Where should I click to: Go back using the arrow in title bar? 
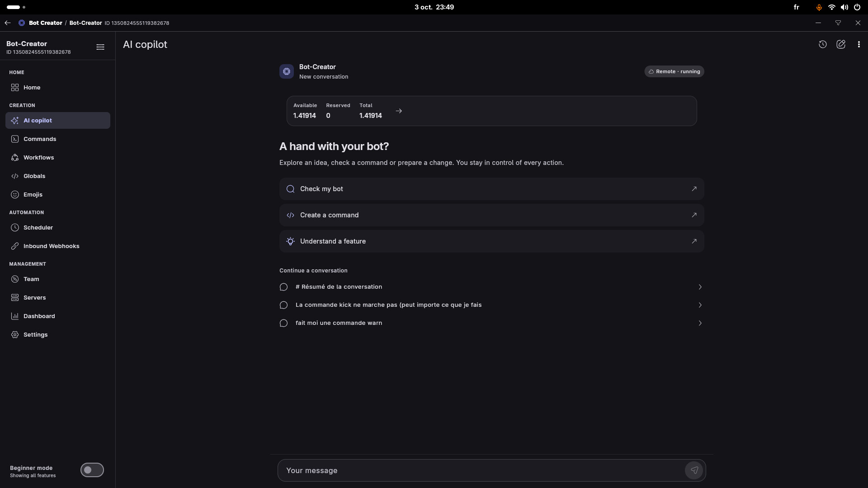pyautogui.click(x=8, y=23)
